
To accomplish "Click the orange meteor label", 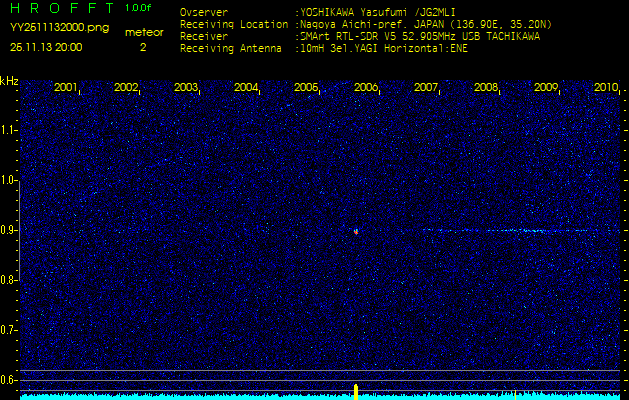I will [x=143, y=32].
